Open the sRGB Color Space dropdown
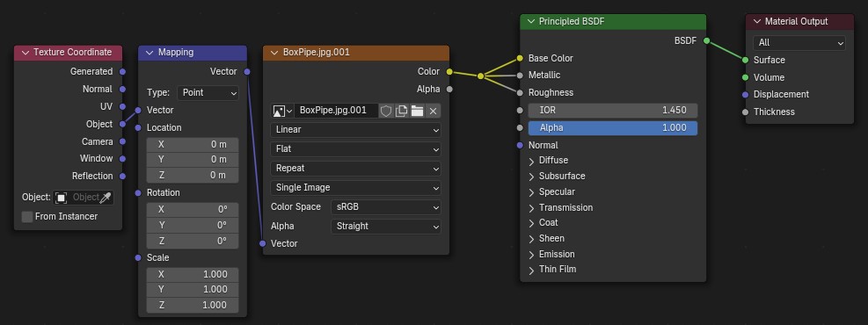The width and height of the screenshot is (868, 325). tap(385, 206)
